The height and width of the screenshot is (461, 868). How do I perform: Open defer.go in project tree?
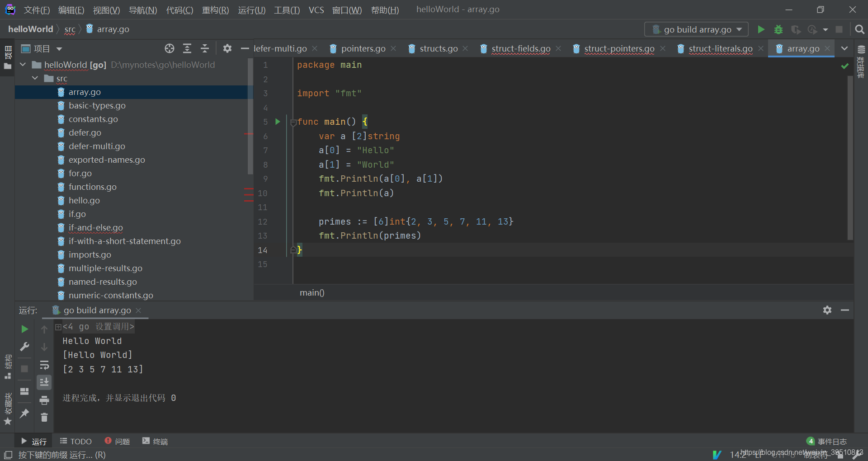pos(85,132)
